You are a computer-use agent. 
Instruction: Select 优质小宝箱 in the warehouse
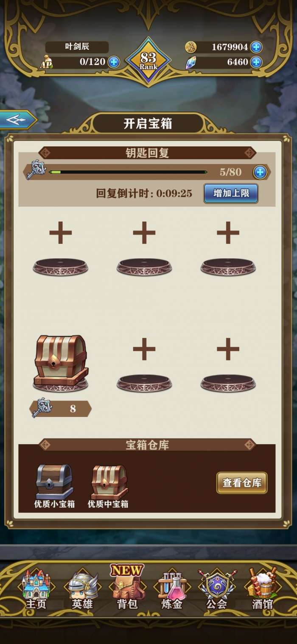pos(54,486)
